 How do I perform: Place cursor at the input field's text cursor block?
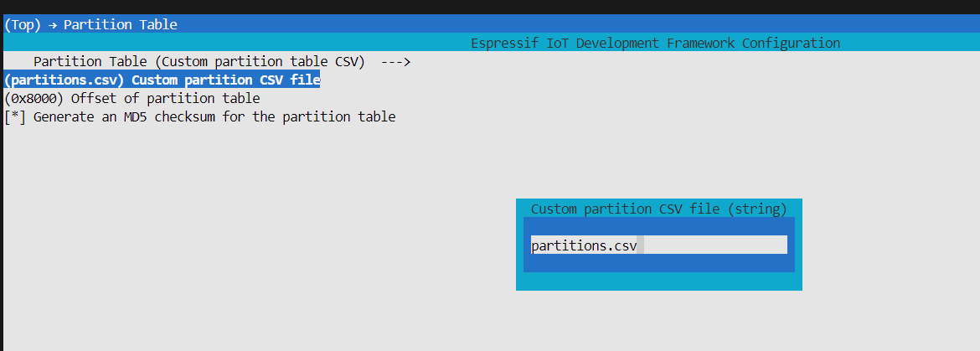[641, 245]
